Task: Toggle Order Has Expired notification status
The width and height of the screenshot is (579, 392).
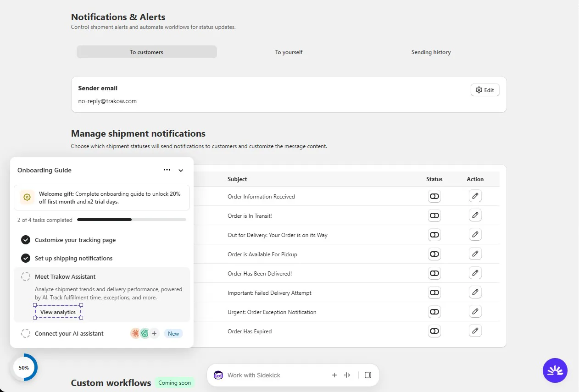Action: (x=434, y=331)
